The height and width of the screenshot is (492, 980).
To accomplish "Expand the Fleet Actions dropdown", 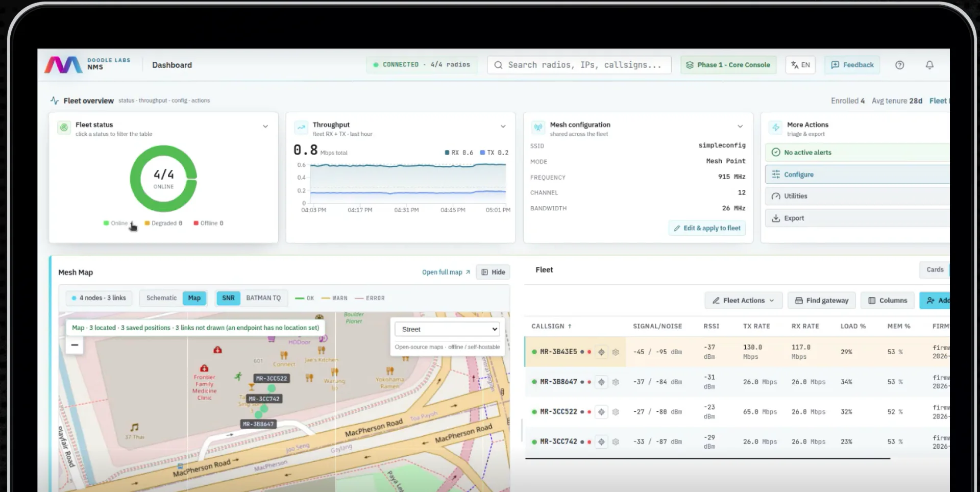I will [x=743, y=301].
